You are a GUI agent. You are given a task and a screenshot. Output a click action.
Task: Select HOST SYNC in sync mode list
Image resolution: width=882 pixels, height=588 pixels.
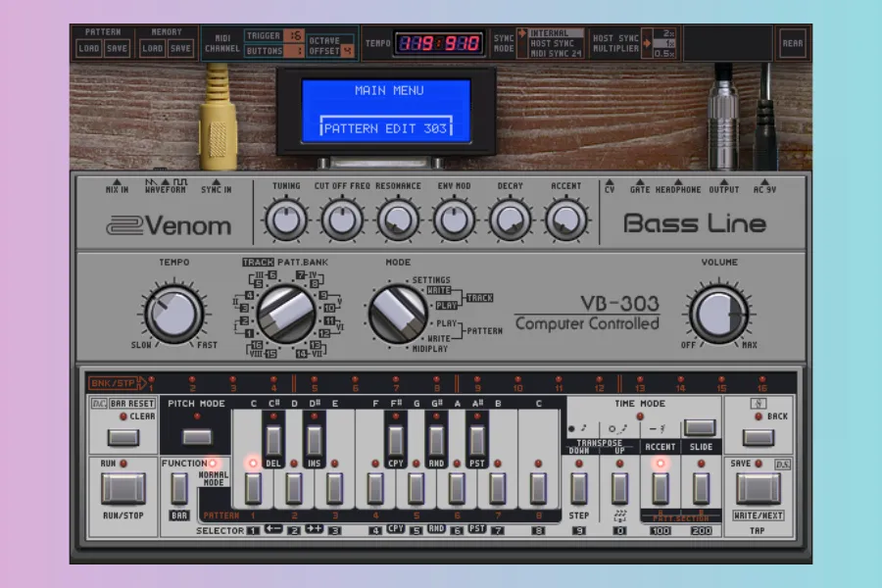[554, 43]
